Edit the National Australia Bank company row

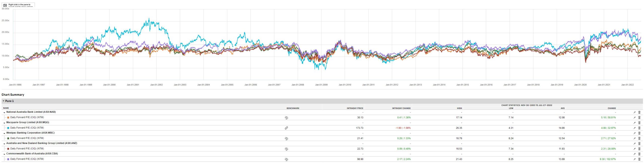(634, 112)
